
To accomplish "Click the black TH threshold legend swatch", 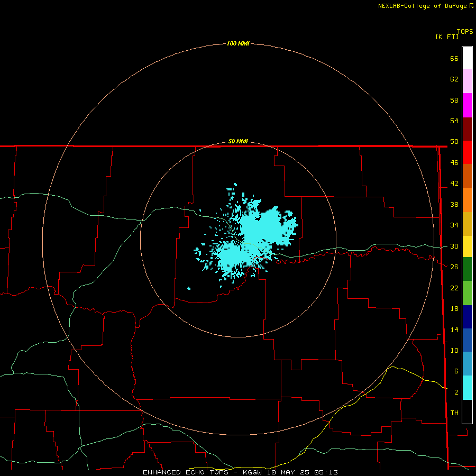I will [x=467, y=411].
